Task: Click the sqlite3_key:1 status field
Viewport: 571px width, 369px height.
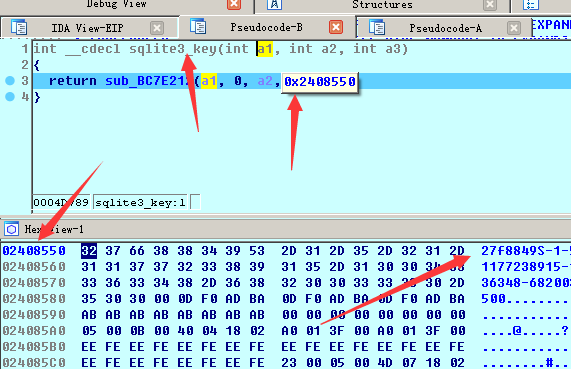Action: click(140, 203)
